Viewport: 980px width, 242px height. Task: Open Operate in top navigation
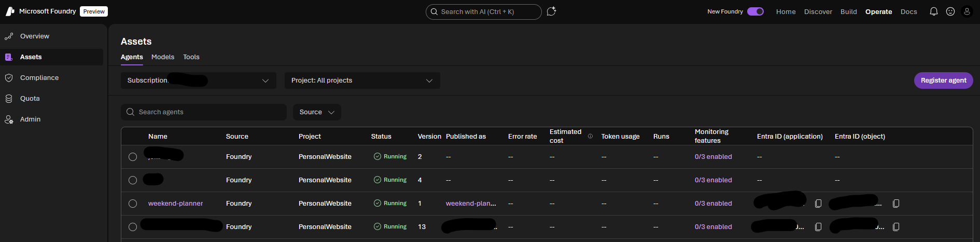879,11
